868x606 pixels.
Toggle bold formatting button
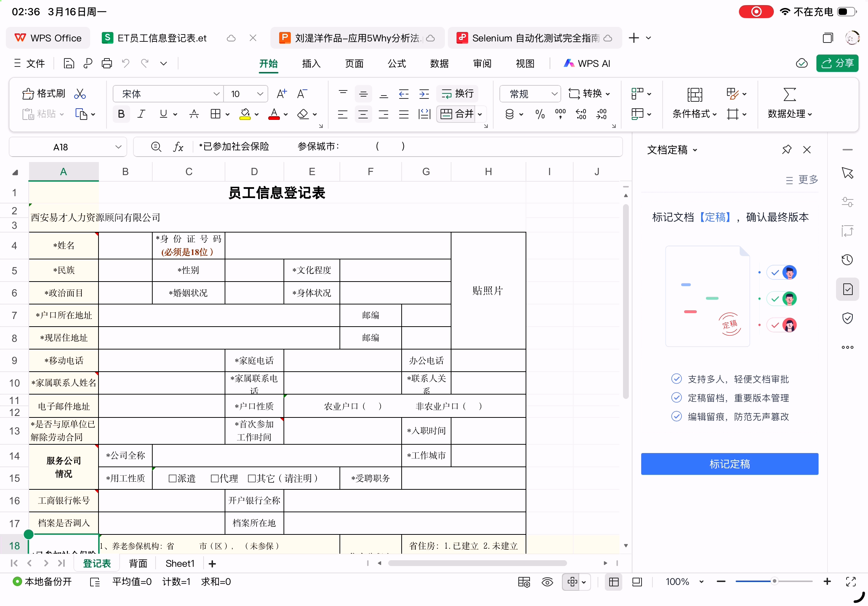pyautogui.click(x=121, y=114)
